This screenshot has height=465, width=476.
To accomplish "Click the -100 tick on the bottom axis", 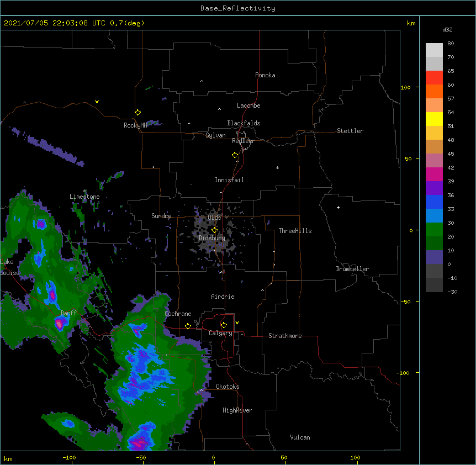I will click(x=69, y=458).
